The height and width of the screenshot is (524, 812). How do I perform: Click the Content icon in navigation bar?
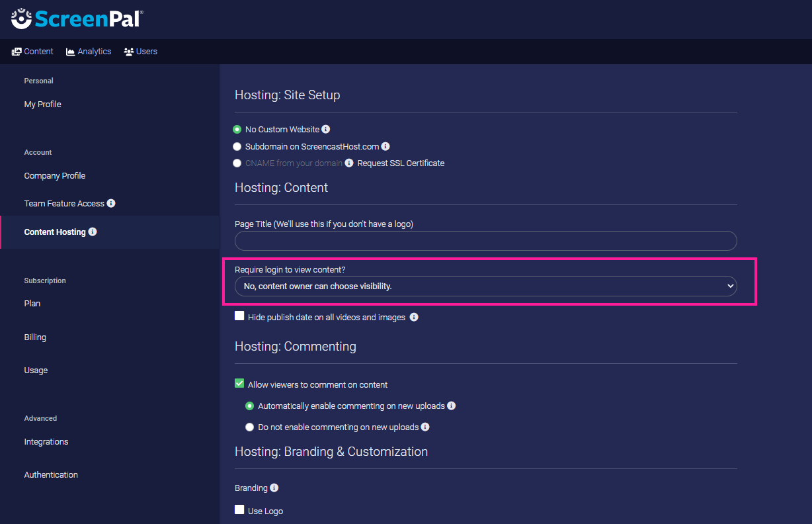click(17, 52)
